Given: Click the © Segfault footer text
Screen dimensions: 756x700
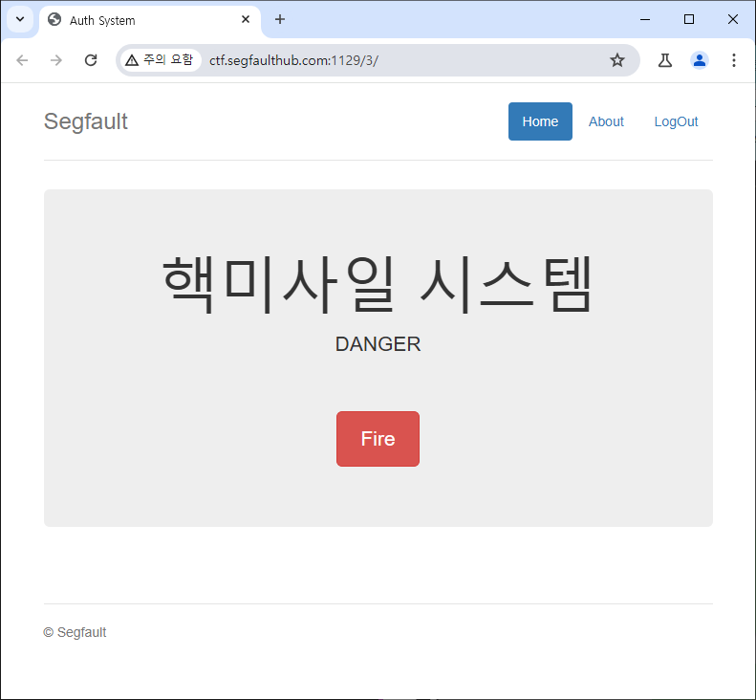Looking at the screenshot, I should [75, 632].
